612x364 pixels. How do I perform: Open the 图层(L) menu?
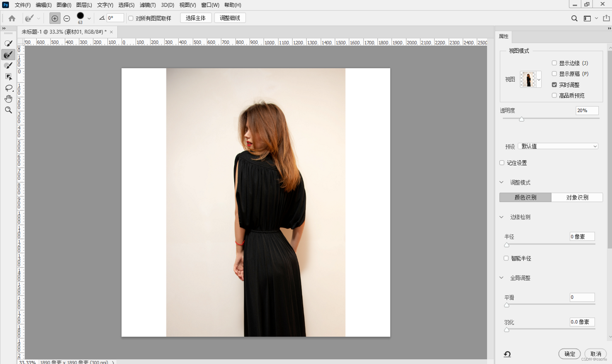pos(84,5)
